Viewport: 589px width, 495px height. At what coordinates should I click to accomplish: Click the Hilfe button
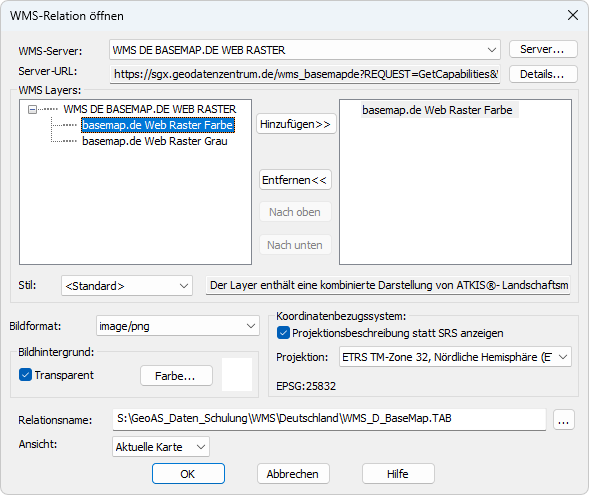[398, 474]
